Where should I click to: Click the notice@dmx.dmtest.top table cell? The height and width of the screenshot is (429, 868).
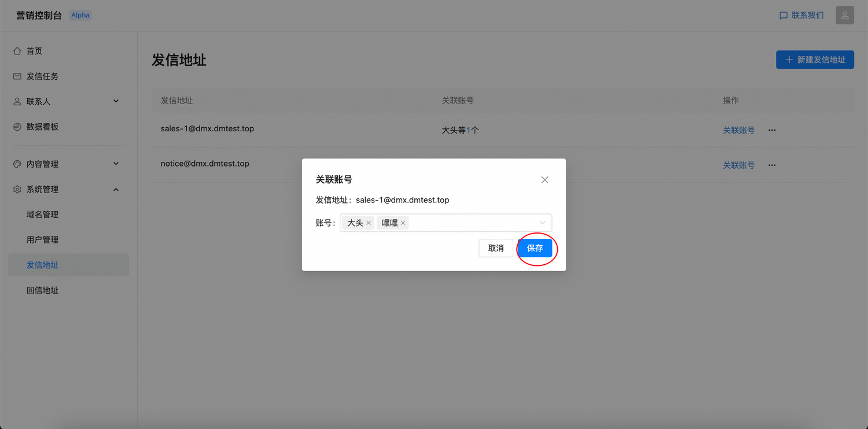click(205, 164)
